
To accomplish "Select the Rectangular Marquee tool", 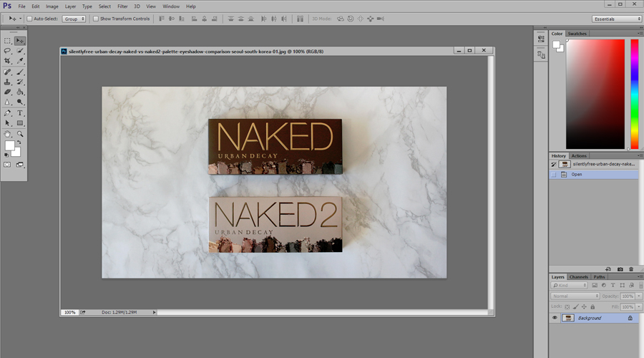I will coord(8,41).
